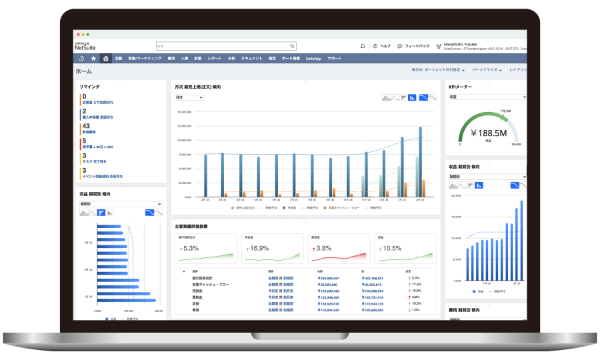
Task: Click the username text at top right
Action: click(460, 44)
